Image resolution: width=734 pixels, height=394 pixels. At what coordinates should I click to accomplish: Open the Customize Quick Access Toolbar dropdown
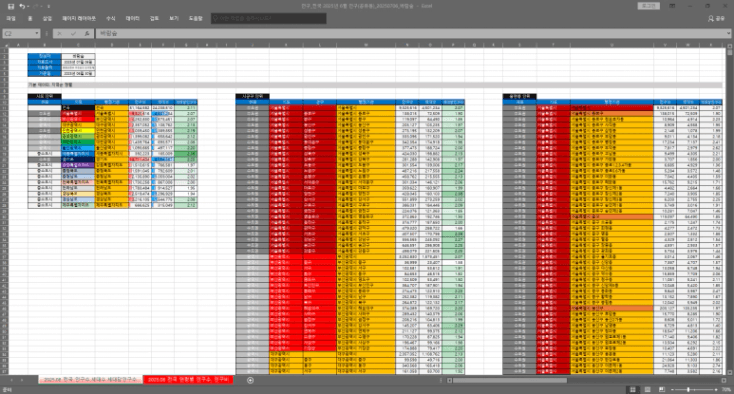coord(49,7)
